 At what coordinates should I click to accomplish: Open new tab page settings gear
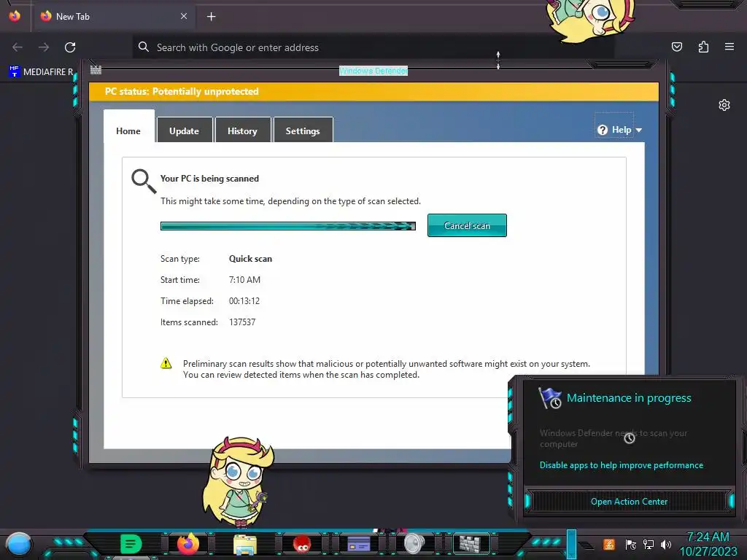click(724, 105)
